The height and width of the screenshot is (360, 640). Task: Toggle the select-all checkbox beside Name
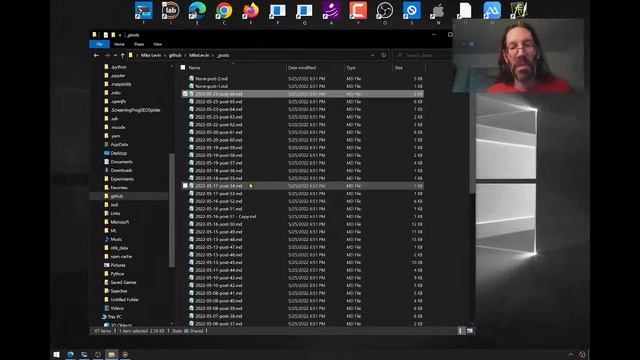(x=183, y=67)
